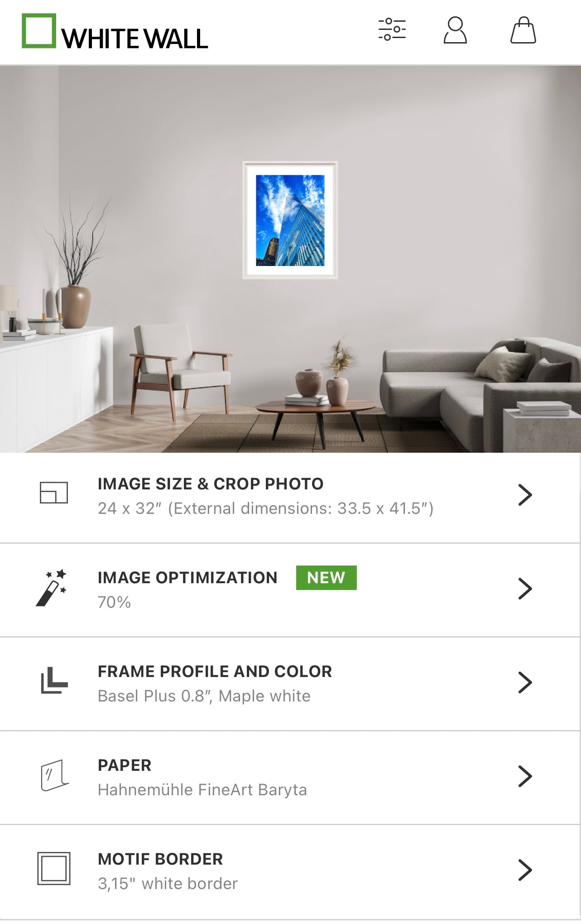Viewport: 581px width, 924px height.
Task: Expand the Paper option chevron arrow
Action: click(525, 776)
